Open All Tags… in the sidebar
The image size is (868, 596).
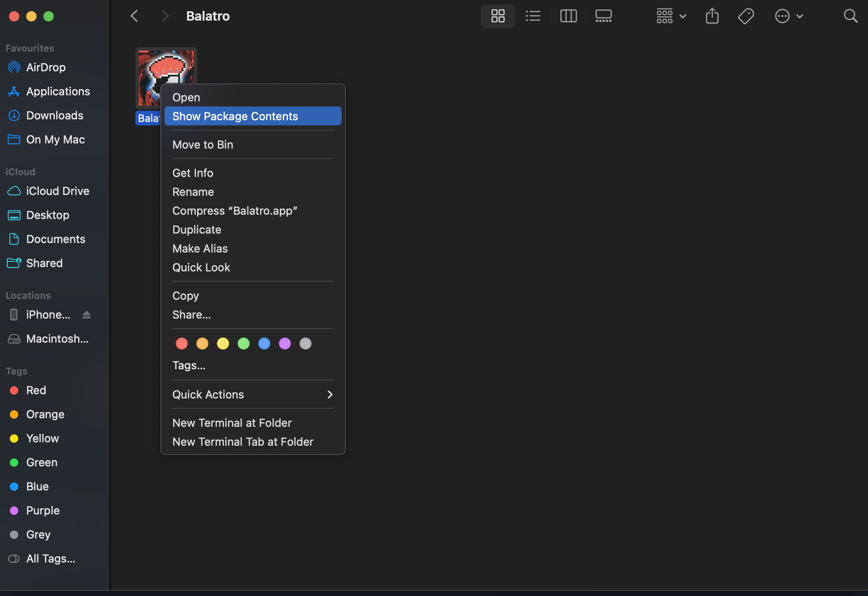coord(50,559)
